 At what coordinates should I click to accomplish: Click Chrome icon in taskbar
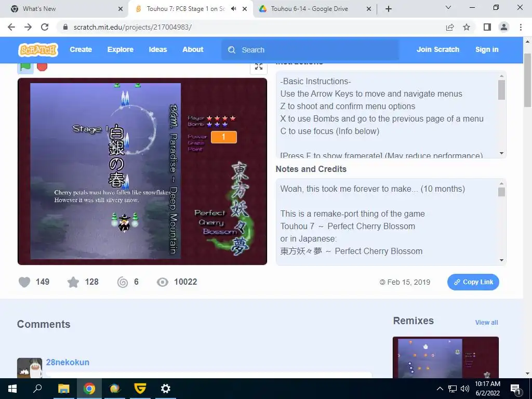89,389
